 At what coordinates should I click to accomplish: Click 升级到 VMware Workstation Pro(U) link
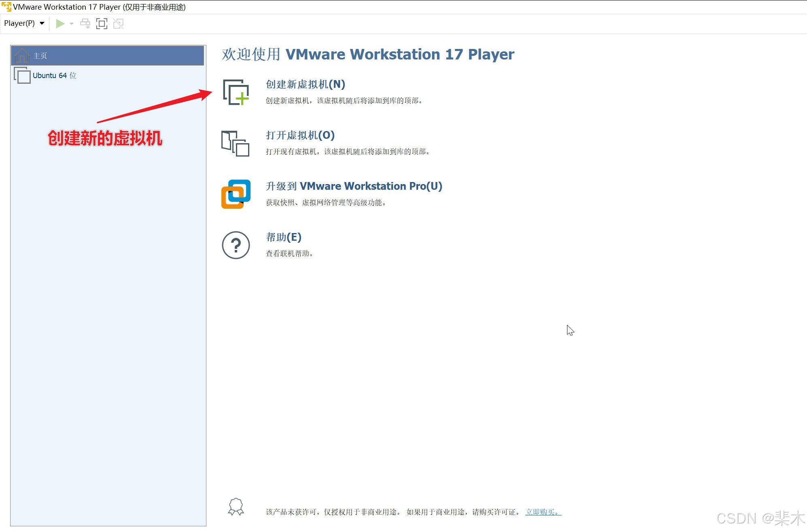pos(354,186)
